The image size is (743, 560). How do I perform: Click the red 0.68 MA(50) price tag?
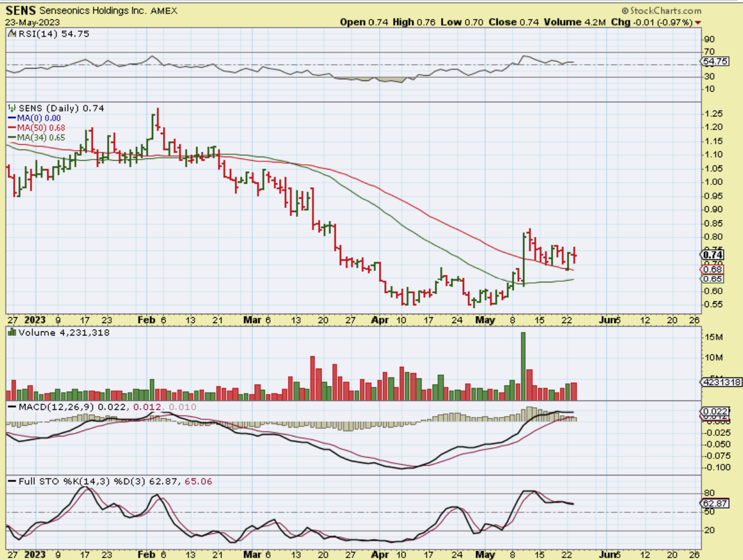coord(711,269)
